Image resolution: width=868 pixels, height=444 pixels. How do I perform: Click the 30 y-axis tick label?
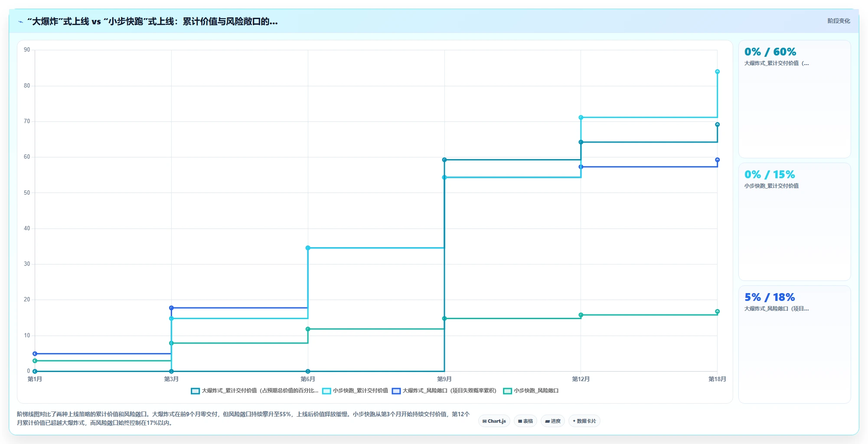(x=27, y=264)
